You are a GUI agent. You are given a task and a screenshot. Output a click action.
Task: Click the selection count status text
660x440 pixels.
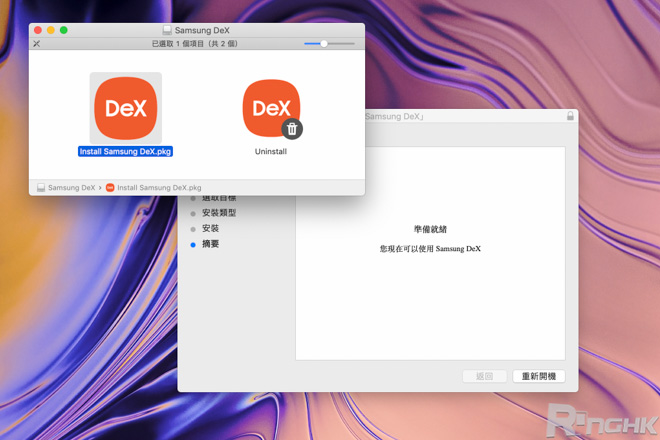195,44
